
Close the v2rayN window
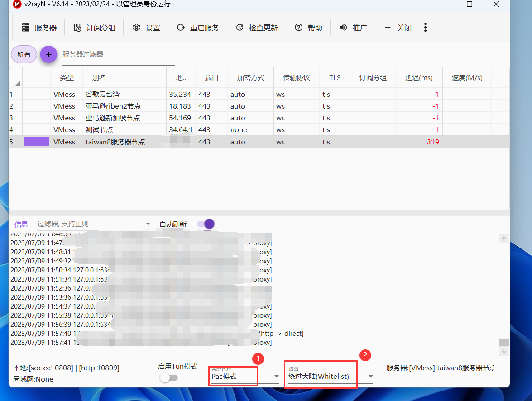click(496, 4)
